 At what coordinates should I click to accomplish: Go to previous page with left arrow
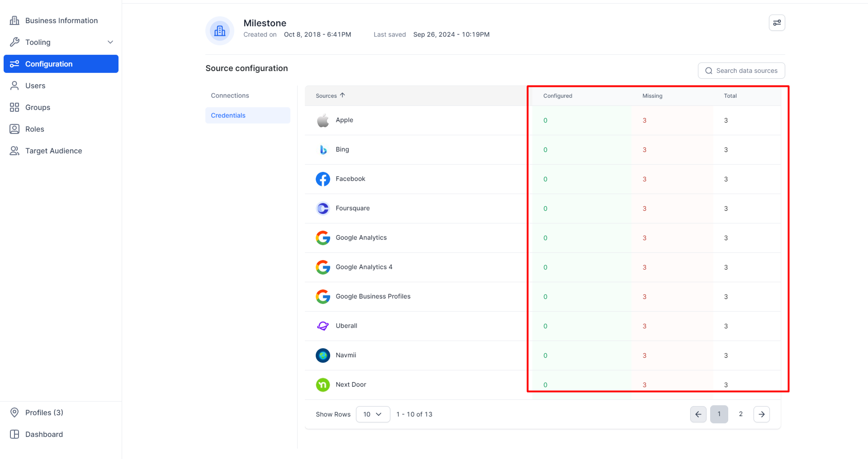click(x=698, y=414)
